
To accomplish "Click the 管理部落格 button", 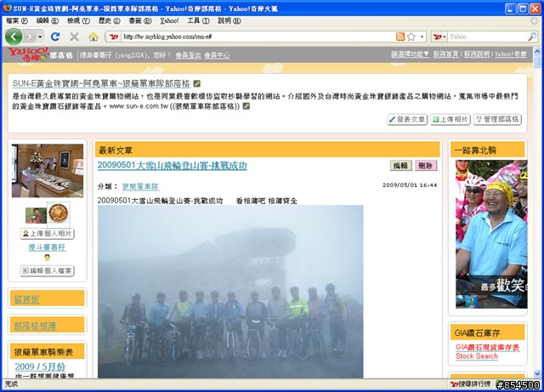I will pos(497,119).
